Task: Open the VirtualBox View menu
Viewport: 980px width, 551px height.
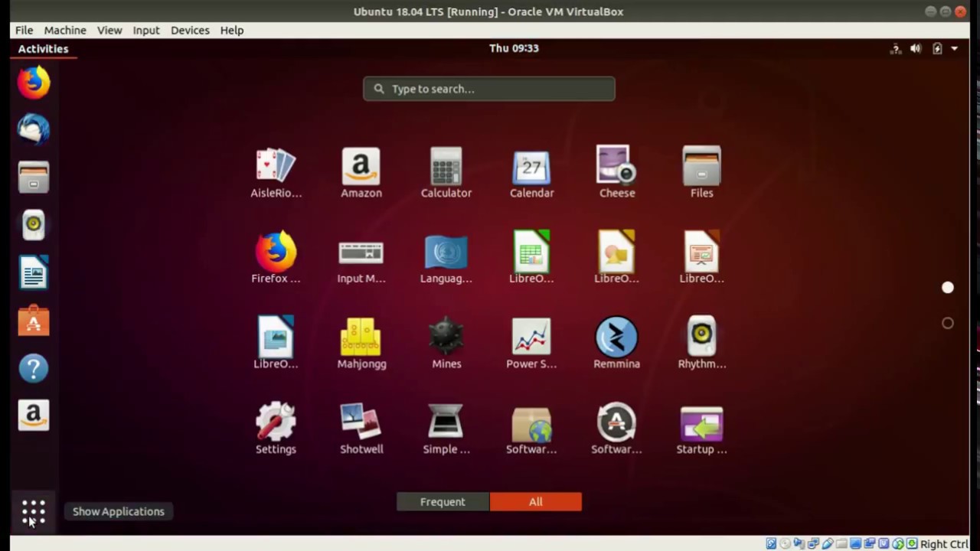Action: 109,31
